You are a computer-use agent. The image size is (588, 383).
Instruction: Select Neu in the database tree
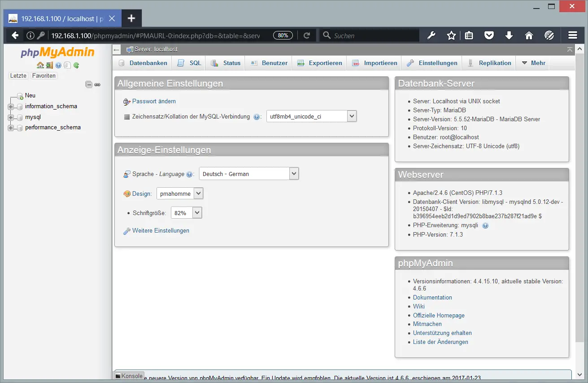click(x=30, y=96)
